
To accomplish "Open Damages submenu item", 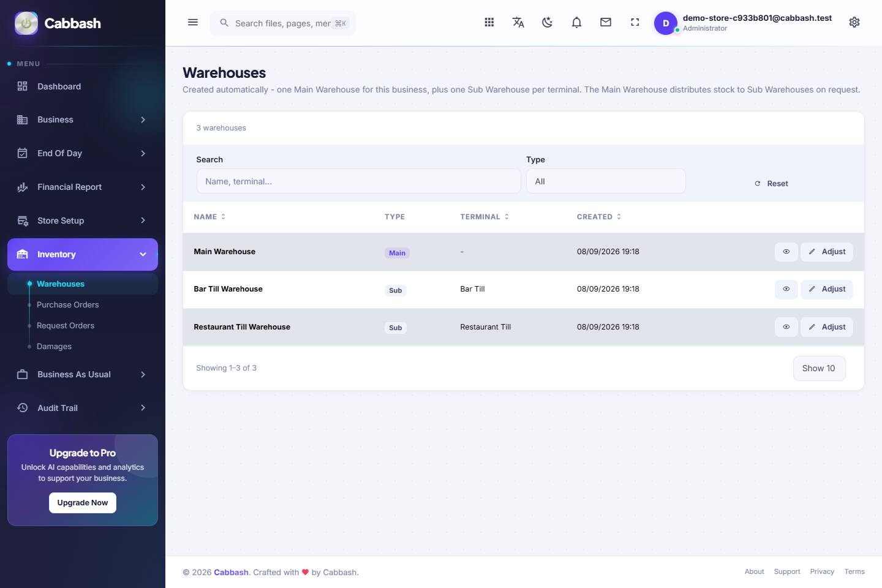I will pos(54,346).
